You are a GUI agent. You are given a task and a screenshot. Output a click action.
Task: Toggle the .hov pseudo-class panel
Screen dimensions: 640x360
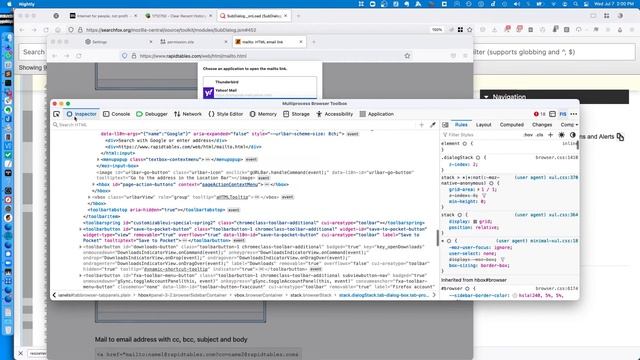529,135
